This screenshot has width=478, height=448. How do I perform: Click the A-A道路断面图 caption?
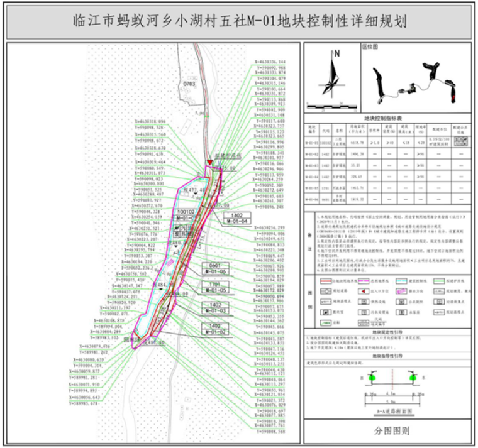pos(394,412)
